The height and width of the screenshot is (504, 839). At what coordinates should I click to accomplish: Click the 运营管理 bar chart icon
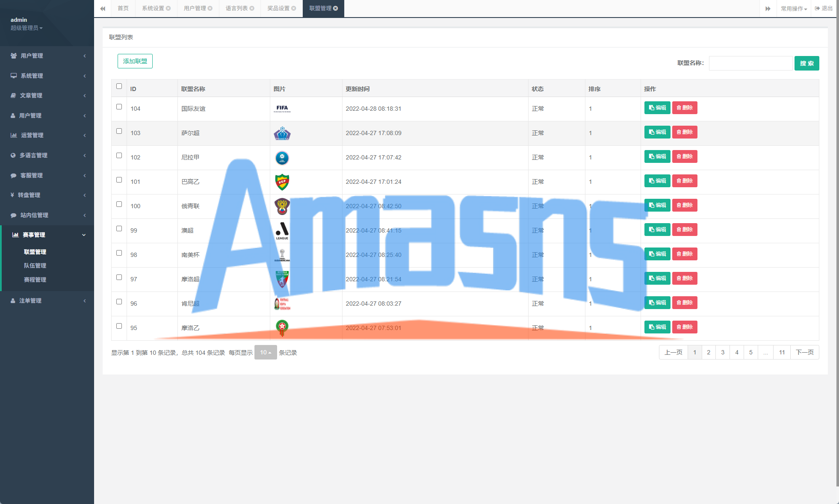(14, 135)
